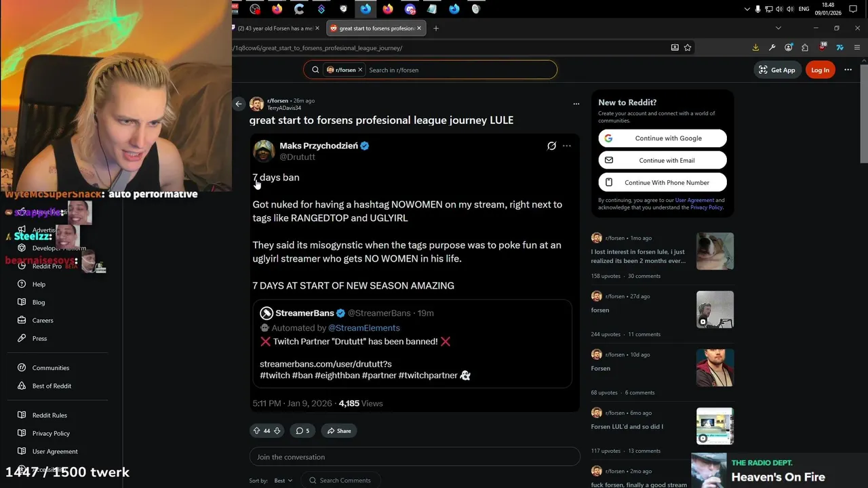This screenshot has width=868, height=488.
Task: Open the Privacy Policy link in signup panel
Action: tap(707, 207)
